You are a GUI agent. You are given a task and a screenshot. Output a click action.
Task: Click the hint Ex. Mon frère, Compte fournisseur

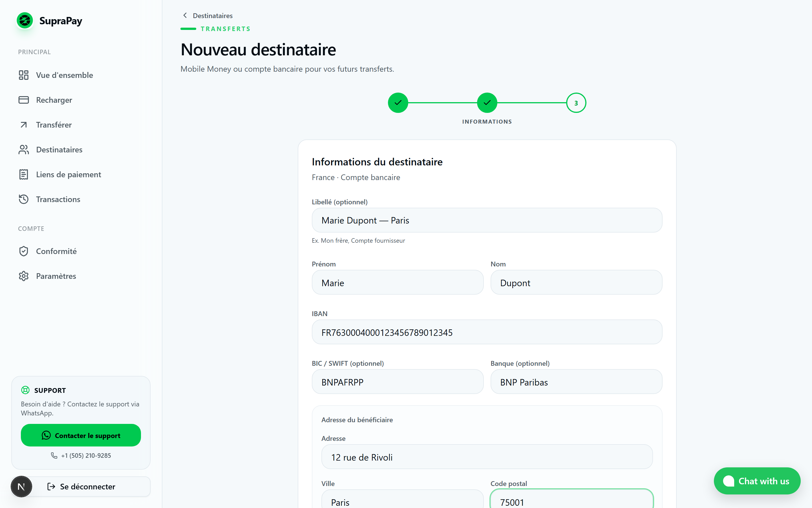358,240
